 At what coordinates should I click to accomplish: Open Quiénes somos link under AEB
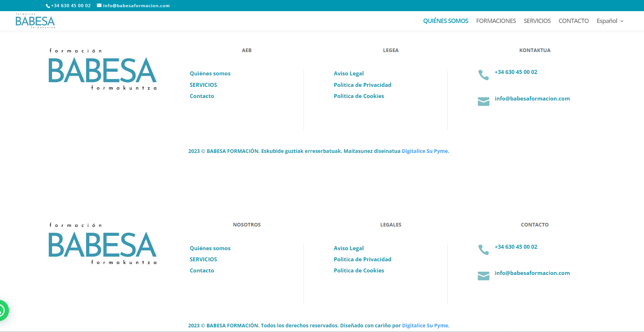[x=210, y=74]
